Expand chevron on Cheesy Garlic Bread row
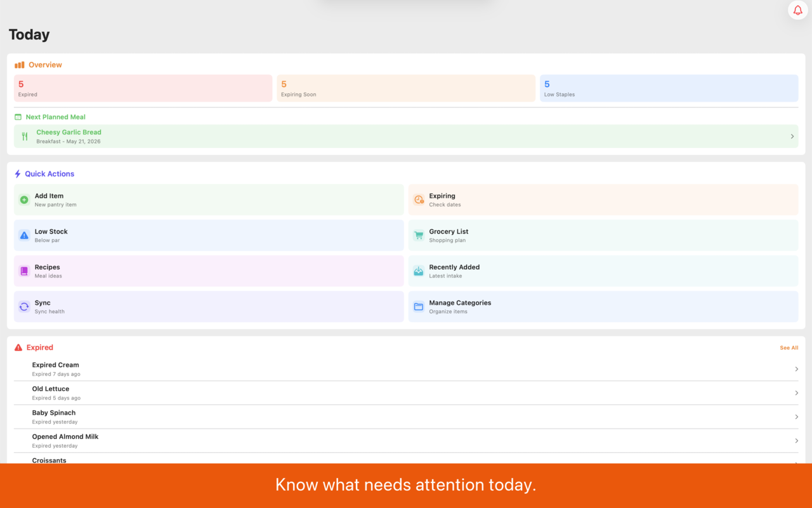Screen dimensions: 812x508 tap(792, 137)
